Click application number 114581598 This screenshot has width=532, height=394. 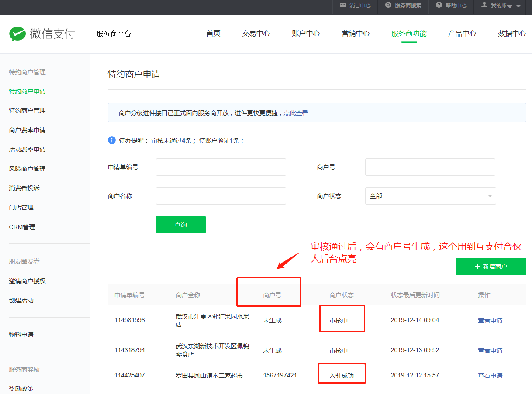[x=130, y=320]
